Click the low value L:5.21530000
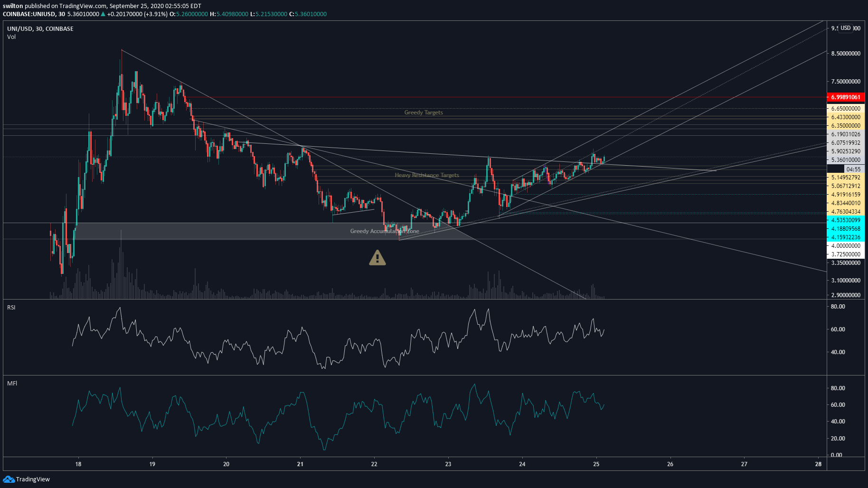This screenshot has width=868, height=488. click(x=269, y=14)
